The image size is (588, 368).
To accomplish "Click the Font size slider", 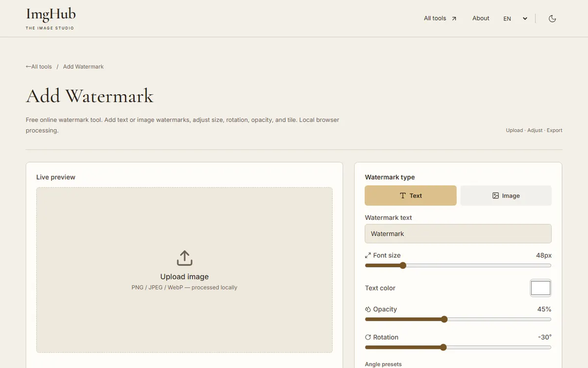I will 458,265.
